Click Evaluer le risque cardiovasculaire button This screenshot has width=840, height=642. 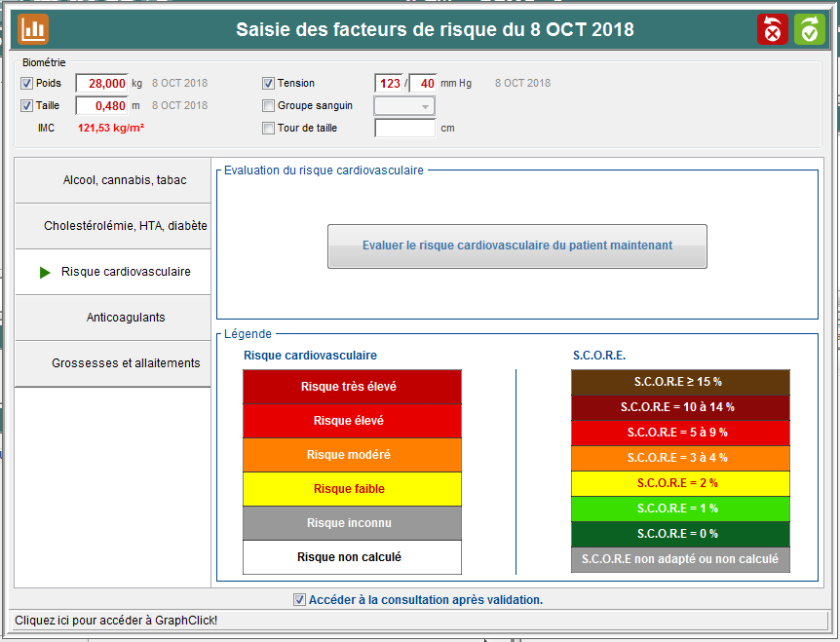pos(516,246)
